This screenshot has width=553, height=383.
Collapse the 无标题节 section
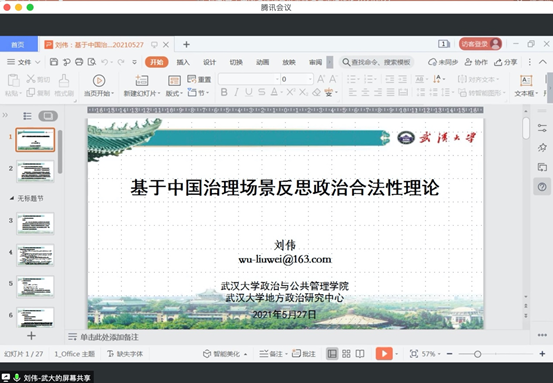[12, 198]
